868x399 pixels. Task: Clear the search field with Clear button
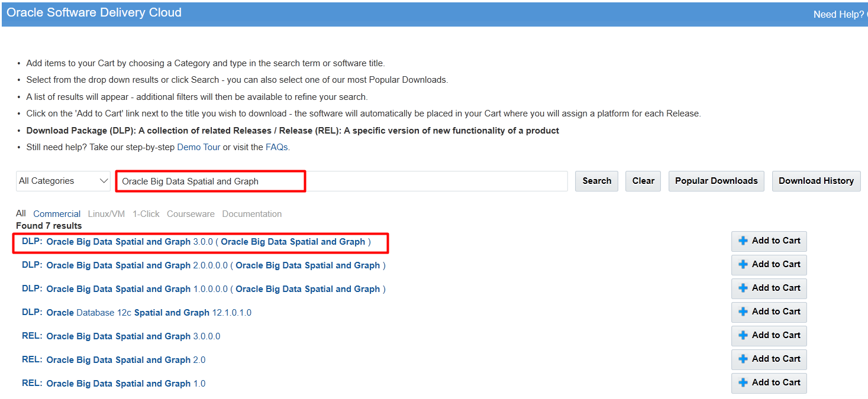643,181
